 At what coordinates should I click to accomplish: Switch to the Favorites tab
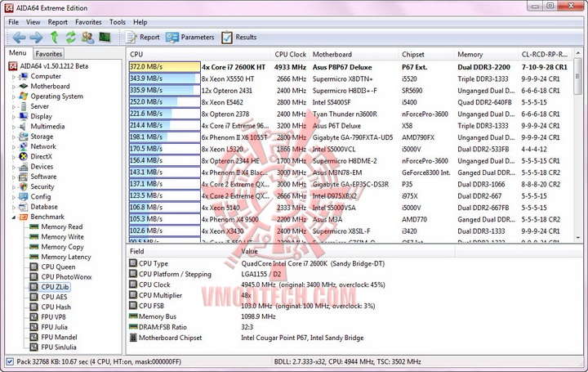[49, 54]
